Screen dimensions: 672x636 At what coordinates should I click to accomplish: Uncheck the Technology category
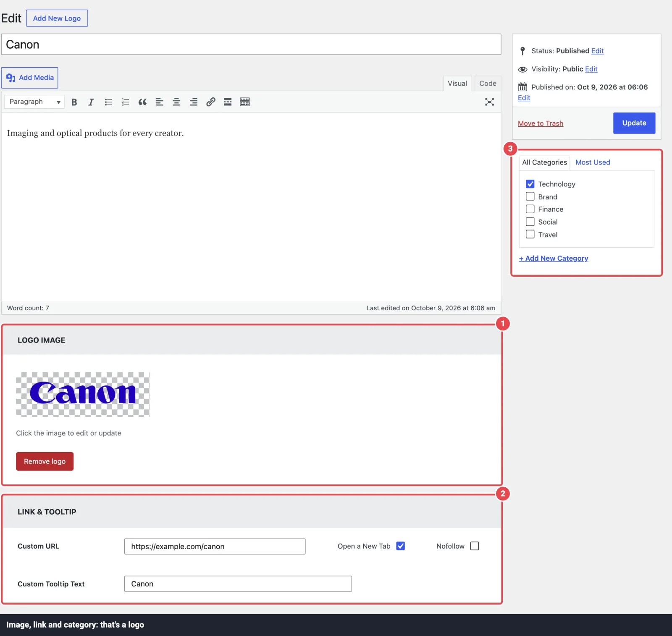[x=530, y=184]
